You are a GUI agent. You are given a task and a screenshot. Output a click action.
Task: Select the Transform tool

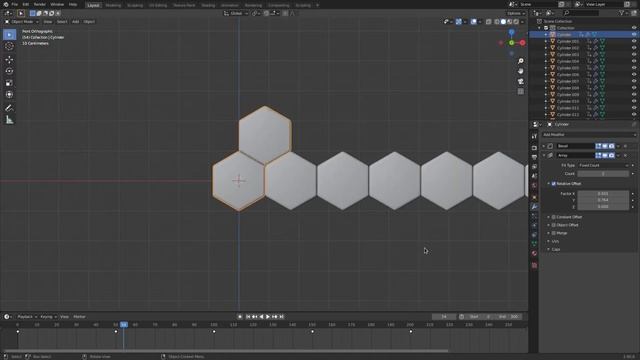(x=9, y=94)
